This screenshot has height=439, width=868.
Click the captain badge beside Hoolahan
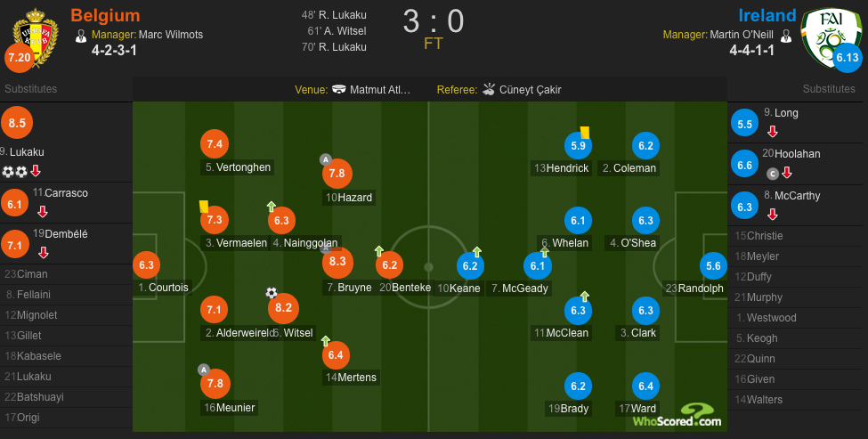click(773, 174)
